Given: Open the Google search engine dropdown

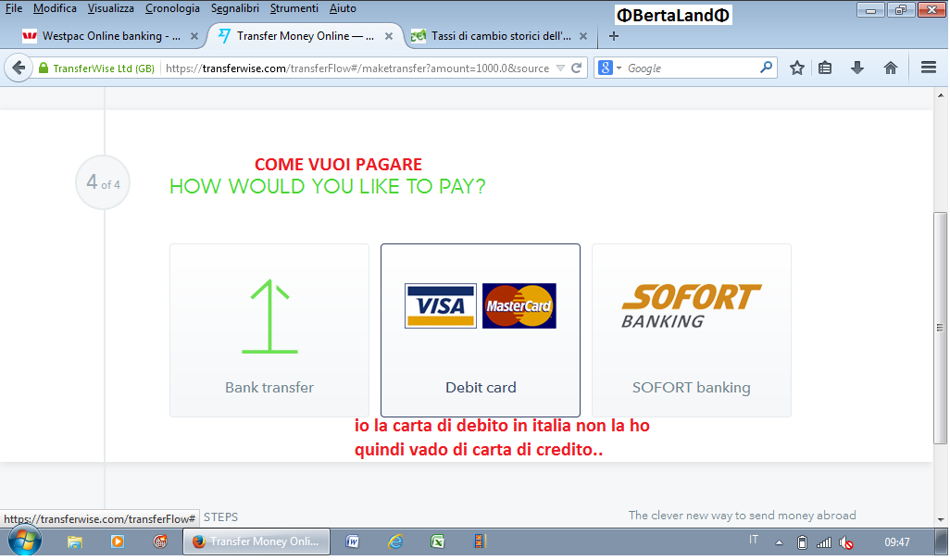Looking at the screenshot, I should (x=610, y=68).
